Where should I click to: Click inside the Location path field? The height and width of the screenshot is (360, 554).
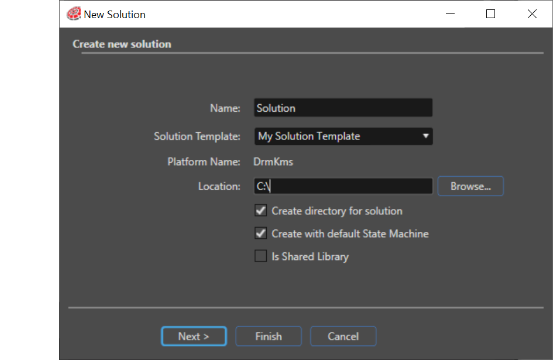click(343, 186)
